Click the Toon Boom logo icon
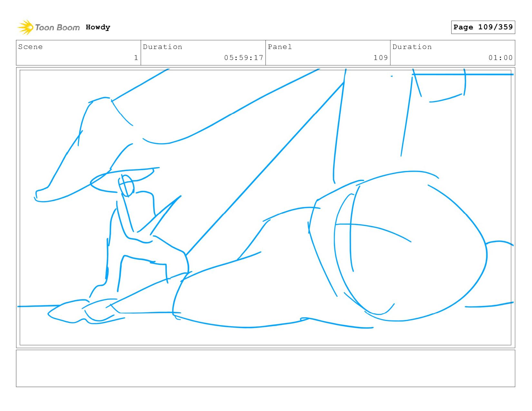The image size is (532, 411). click(x=25, y=27)
